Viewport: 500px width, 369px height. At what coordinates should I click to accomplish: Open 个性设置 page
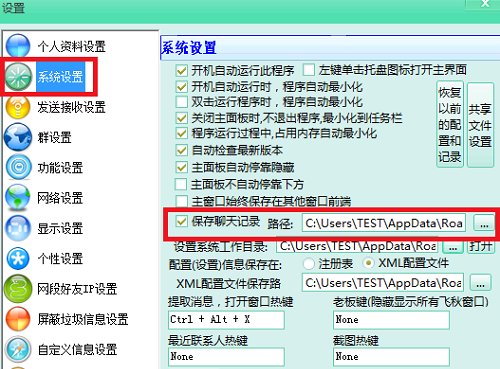[60, 259]
